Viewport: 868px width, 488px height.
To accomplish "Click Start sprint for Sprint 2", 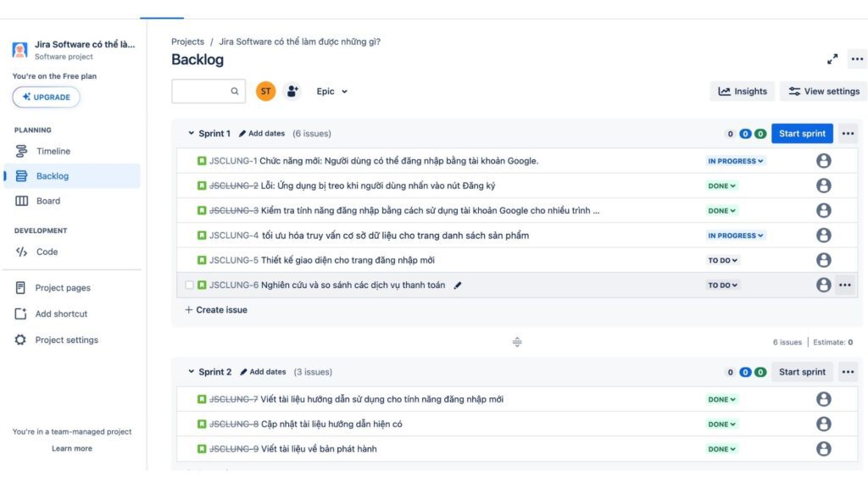I will point(802,372).
